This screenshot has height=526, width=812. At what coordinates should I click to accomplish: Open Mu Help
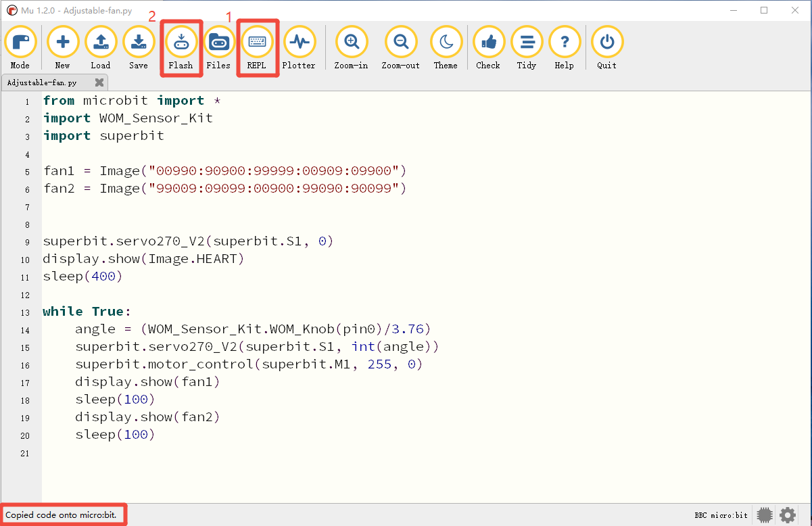(565, 48)
